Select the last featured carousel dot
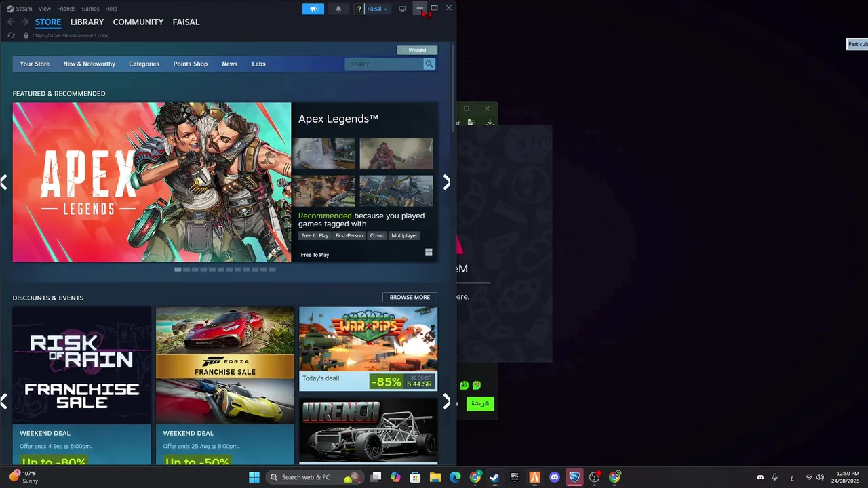The height and width of the screenshot is (488, 868). [272, 269]
